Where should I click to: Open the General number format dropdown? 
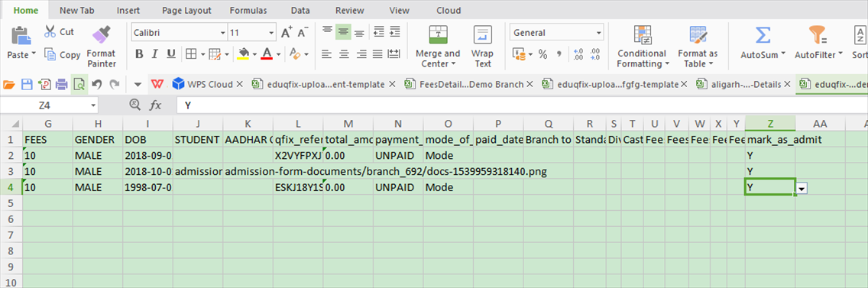click(x=599, y=33)
